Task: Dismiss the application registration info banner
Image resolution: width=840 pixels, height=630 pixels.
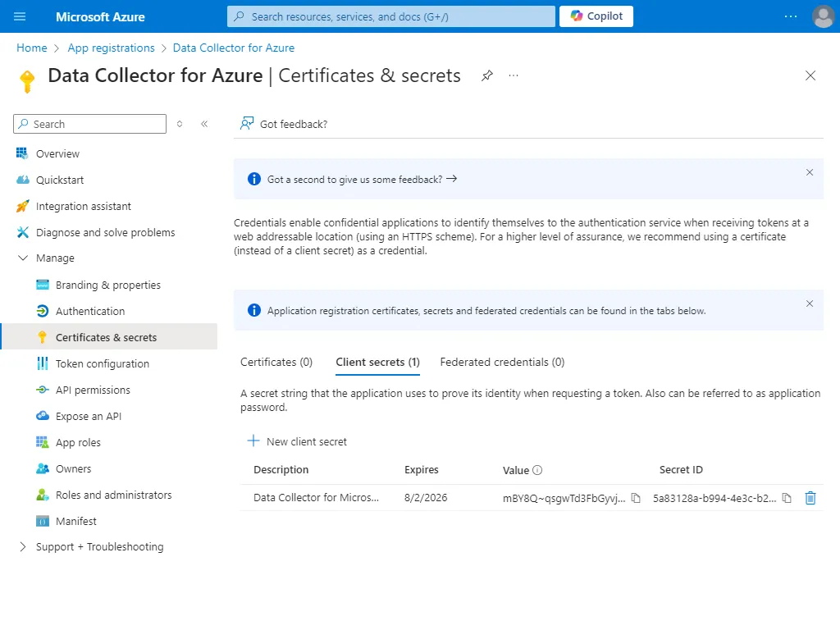Action: (810, 304)
